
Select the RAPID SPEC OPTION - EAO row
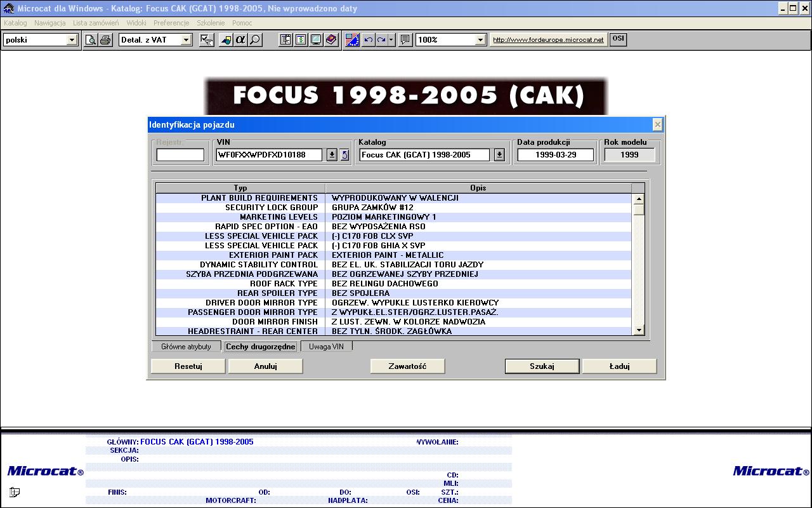[393, 227]
